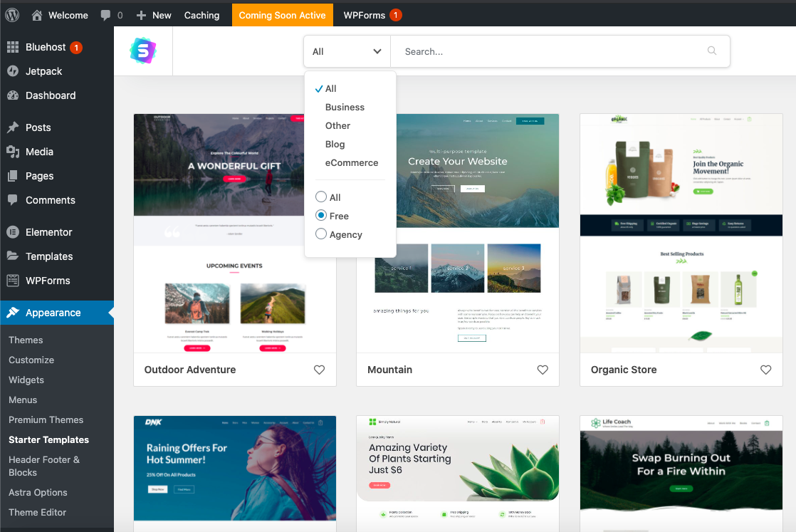796x532 pixels.
Task: Click the Search templates field
Action: click(560, 51)
